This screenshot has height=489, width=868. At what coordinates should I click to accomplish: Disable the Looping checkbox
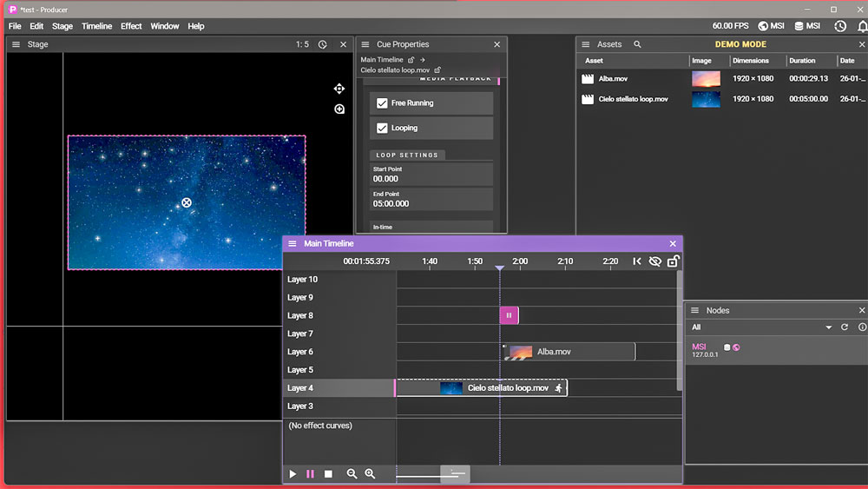coord(382,128)
